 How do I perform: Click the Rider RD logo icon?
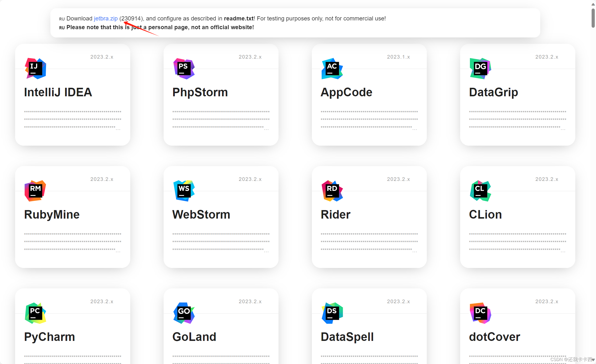pos(332,191)
